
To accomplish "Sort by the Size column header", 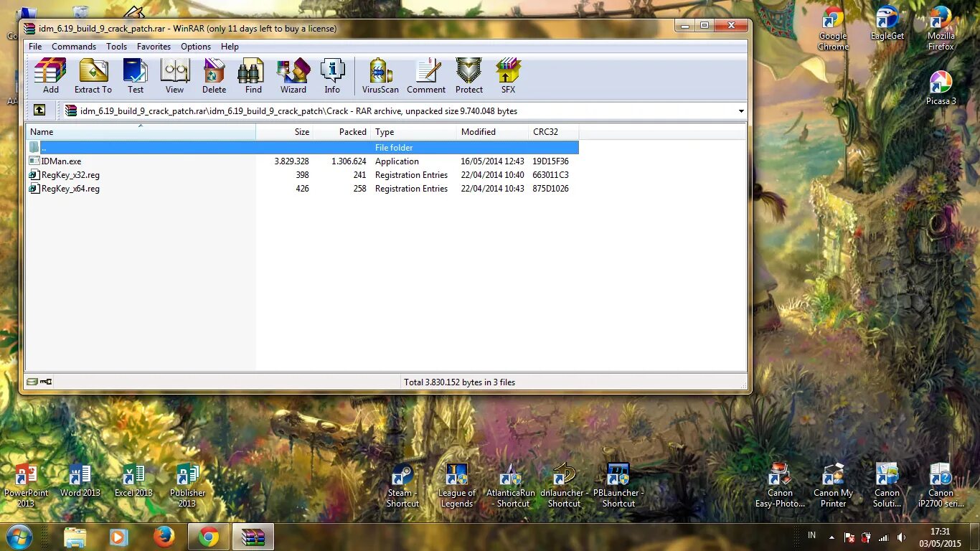I will click(285, 132).
